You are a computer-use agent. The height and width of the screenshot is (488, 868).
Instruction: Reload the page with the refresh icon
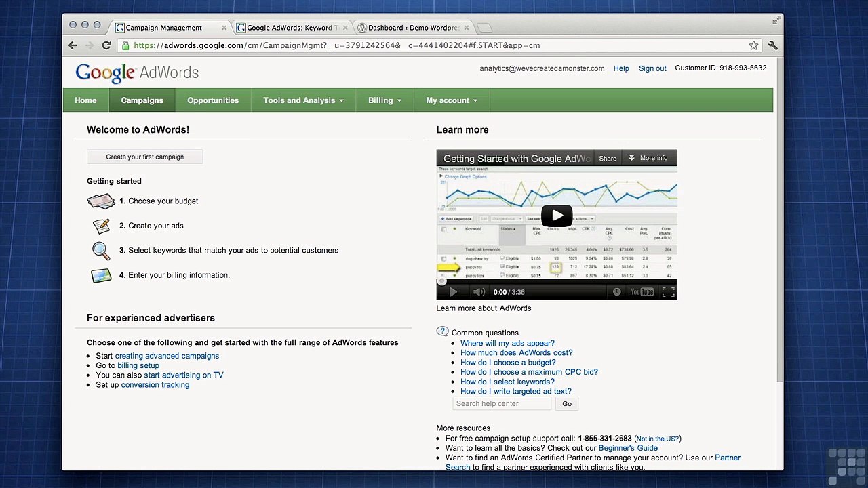tap(106, 45)
